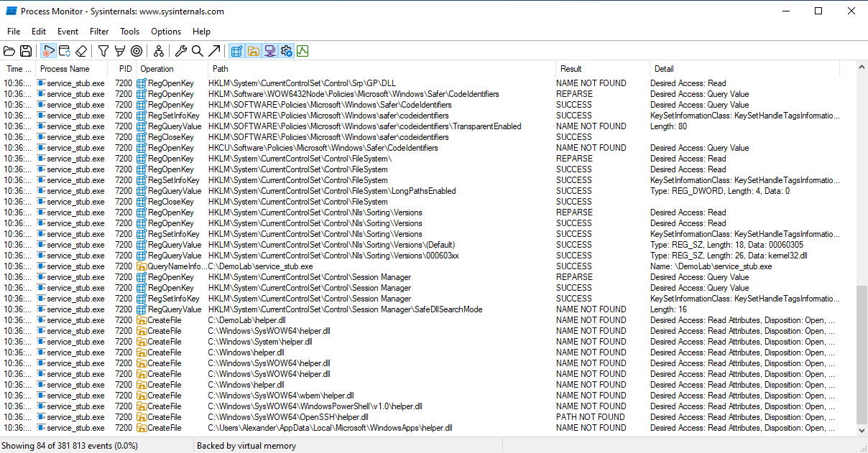Click the Process Monitor icon in the title bar
868x453 pixels.
click(x=11, y=11)
